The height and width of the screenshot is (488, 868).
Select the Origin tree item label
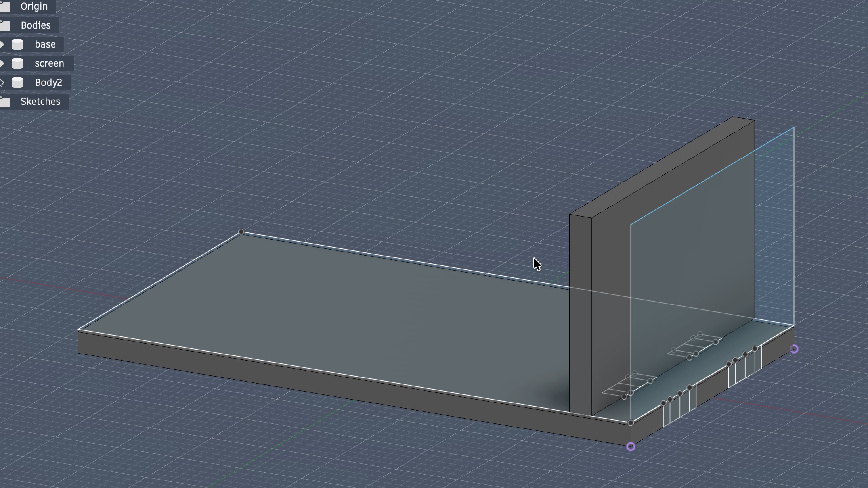(34, 6)
